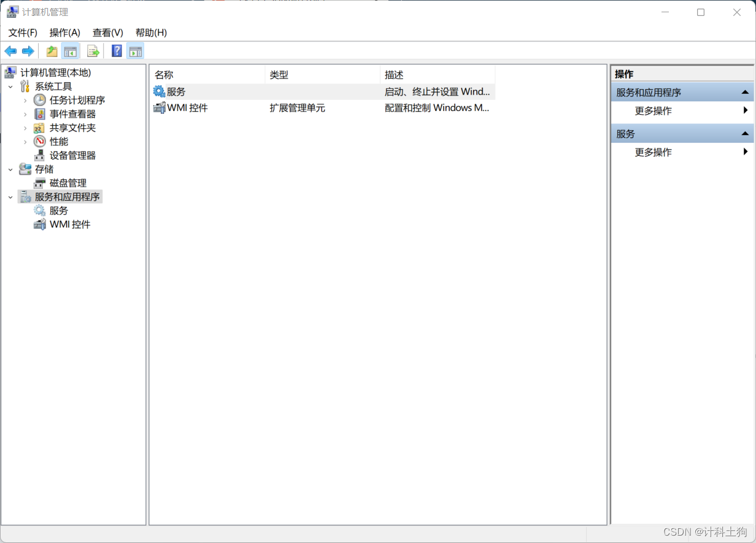This screenshot has width=756, height=543.
Task: Select 服务 label in left tree
Action: (x=59, y=210)
